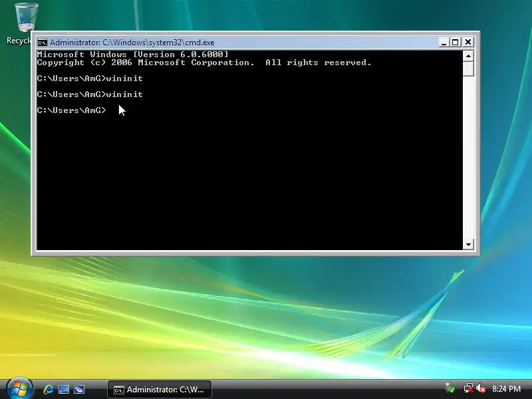Click the cmd.exe title bar text
The image size is (532, 399).
point(132,43)
